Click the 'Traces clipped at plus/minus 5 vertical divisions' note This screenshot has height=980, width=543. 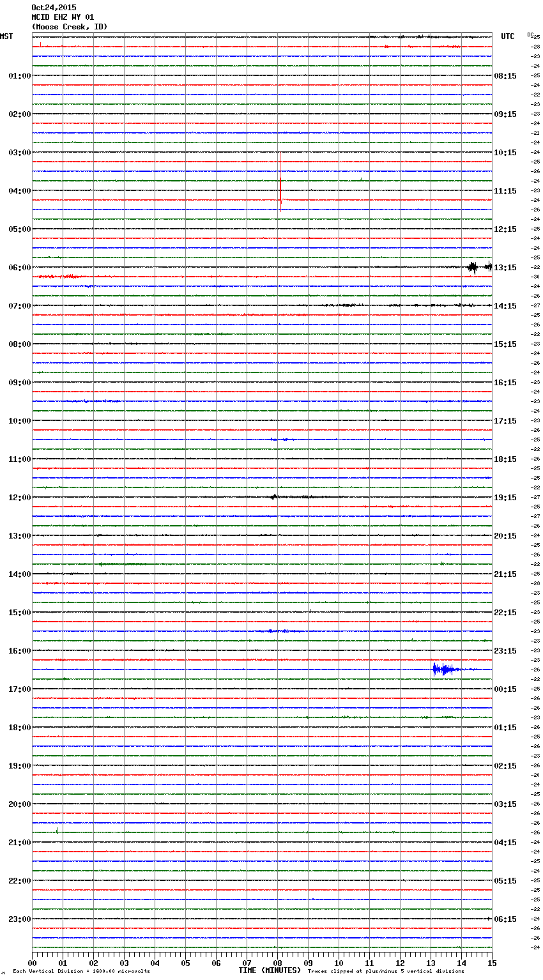386,971
